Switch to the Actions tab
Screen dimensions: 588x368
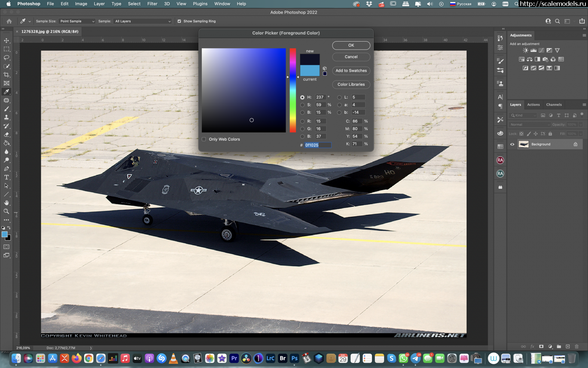533,105
